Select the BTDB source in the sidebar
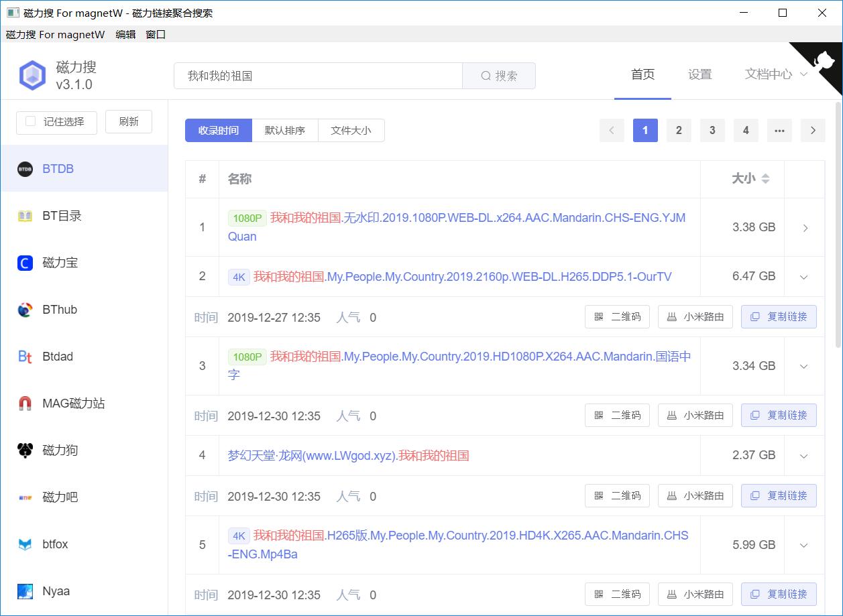The image size is (843, 616). [57, 168]
